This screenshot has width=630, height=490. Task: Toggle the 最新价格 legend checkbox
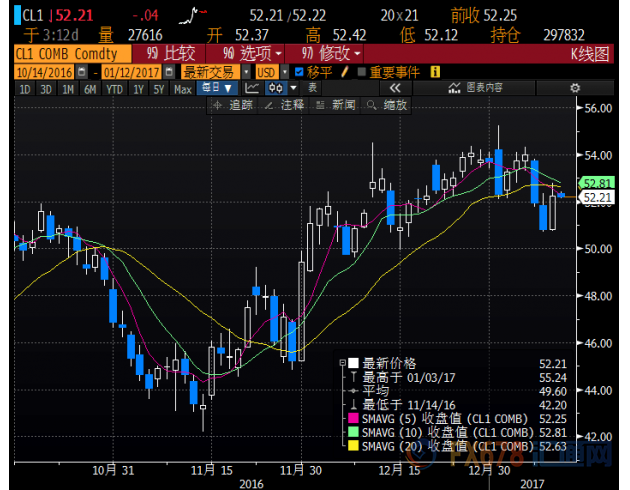point(354,363)
